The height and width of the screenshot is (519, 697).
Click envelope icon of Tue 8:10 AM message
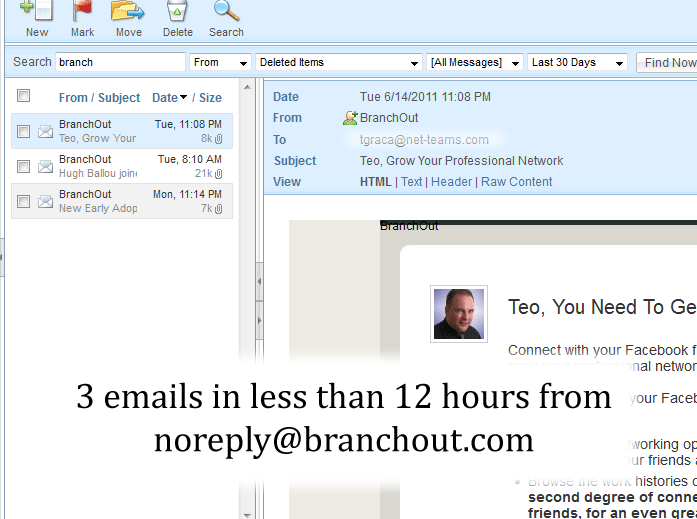click(45, 167)
